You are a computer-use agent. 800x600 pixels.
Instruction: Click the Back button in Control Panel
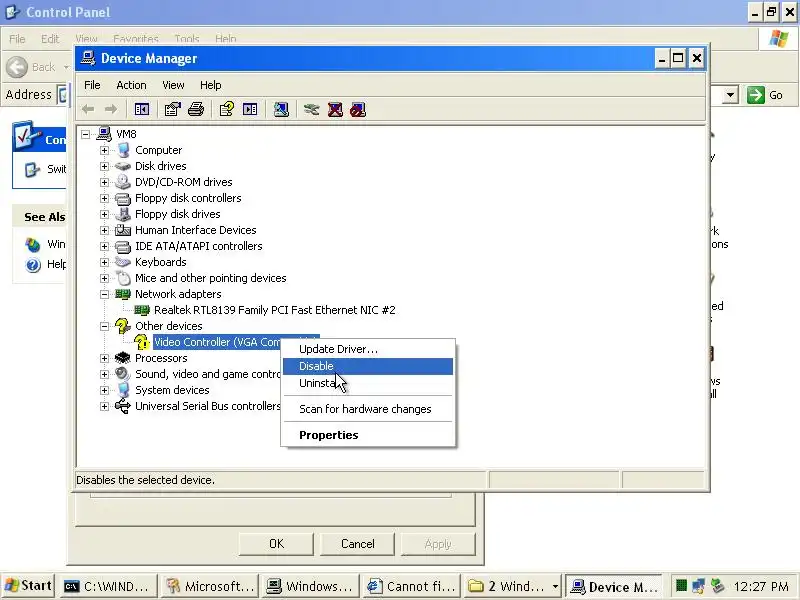(32, 67)
